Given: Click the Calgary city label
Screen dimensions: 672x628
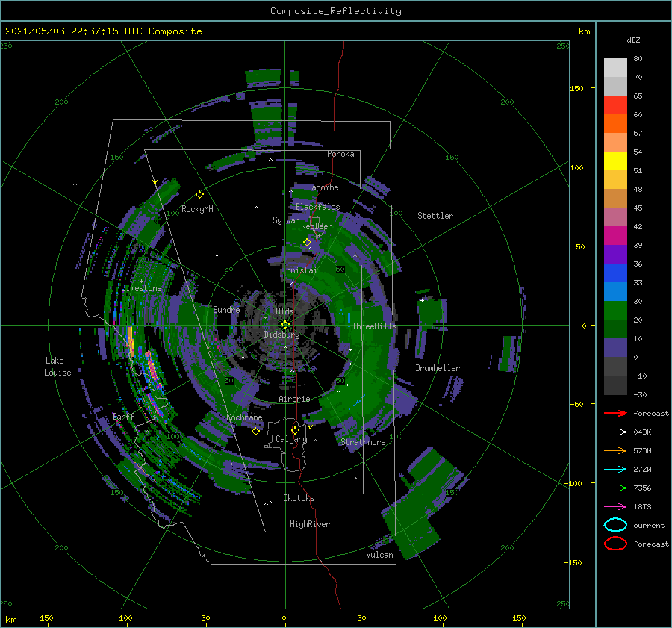Looking at the screenshot, I should click(x=291, y=439).
